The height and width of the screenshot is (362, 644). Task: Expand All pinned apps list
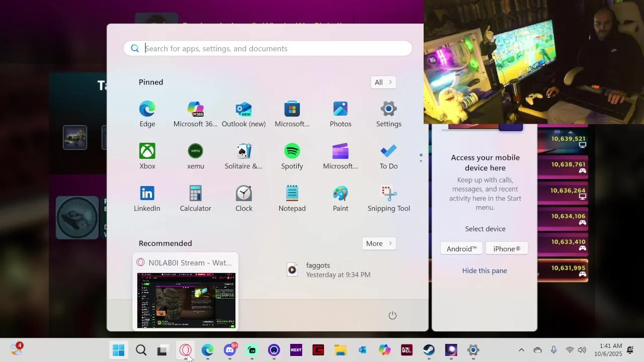click(383, 82)
